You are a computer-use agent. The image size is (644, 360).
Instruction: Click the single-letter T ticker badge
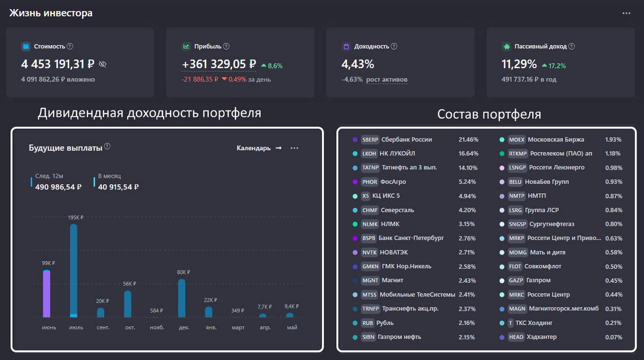pyautogui.click(x=510, y=323)
